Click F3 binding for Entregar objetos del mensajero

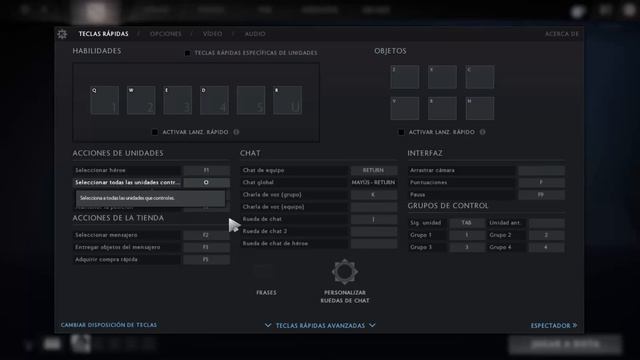(206, 247)
